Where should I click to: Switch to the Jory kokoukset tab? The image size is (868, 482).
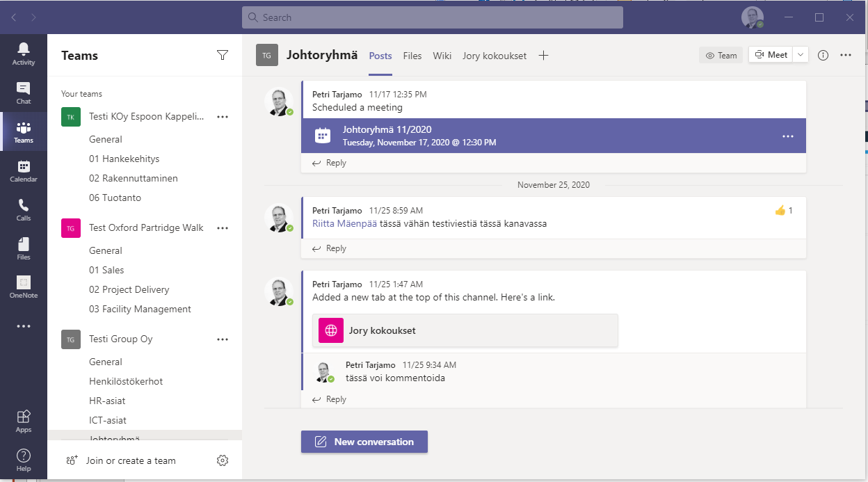point(495,56)
